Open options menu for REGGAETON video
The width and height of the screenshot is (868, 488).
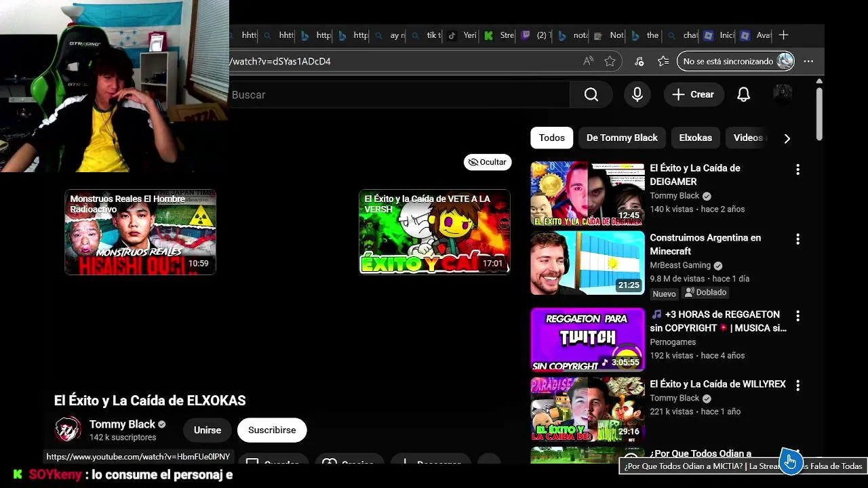797,316
